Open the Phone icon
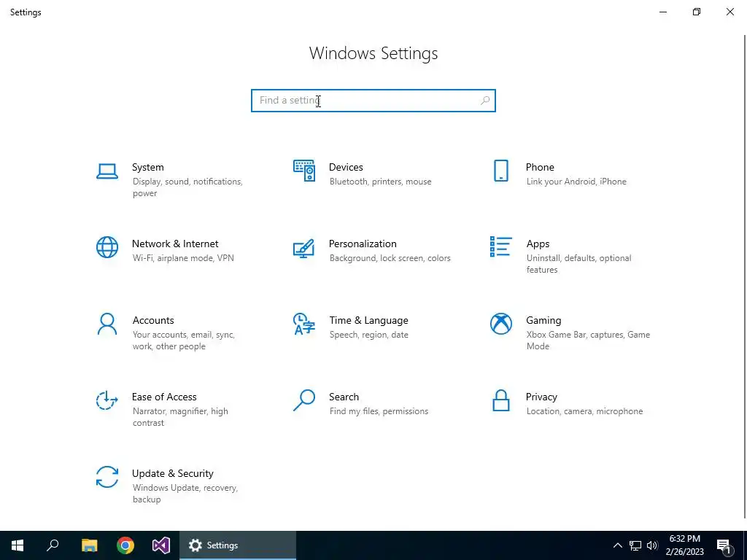This screenshot has height=560, width=747. [500, 171]
